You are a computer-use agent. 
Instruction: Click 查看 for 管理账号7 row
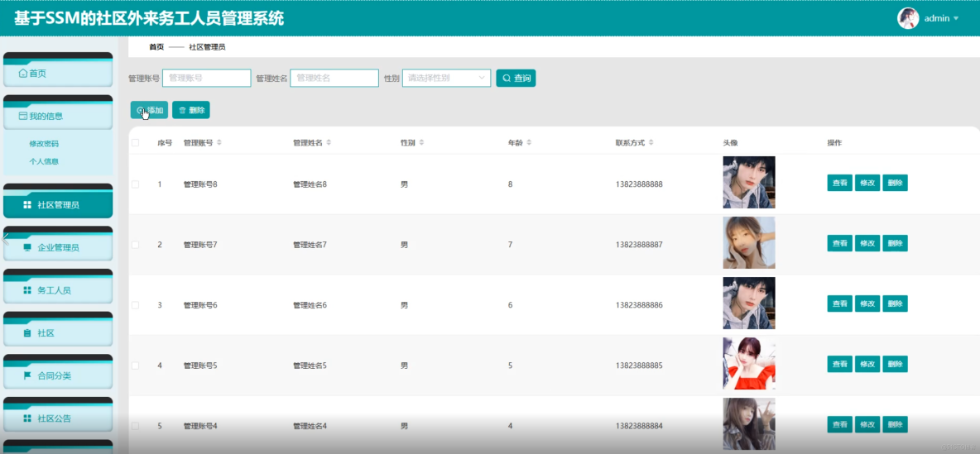pos(840,244)
